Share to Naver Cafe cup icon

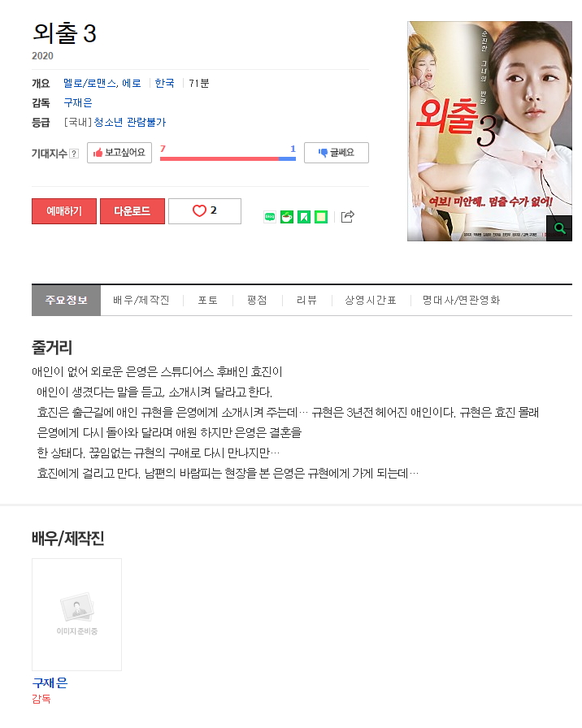(287, 217)
